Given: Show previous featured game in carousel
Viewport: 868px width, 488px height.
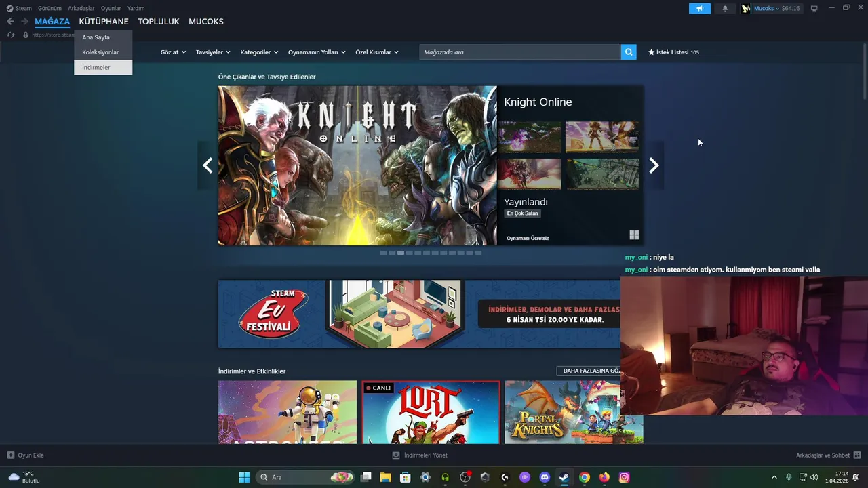Looking at the screenshot, I should 208,165.
